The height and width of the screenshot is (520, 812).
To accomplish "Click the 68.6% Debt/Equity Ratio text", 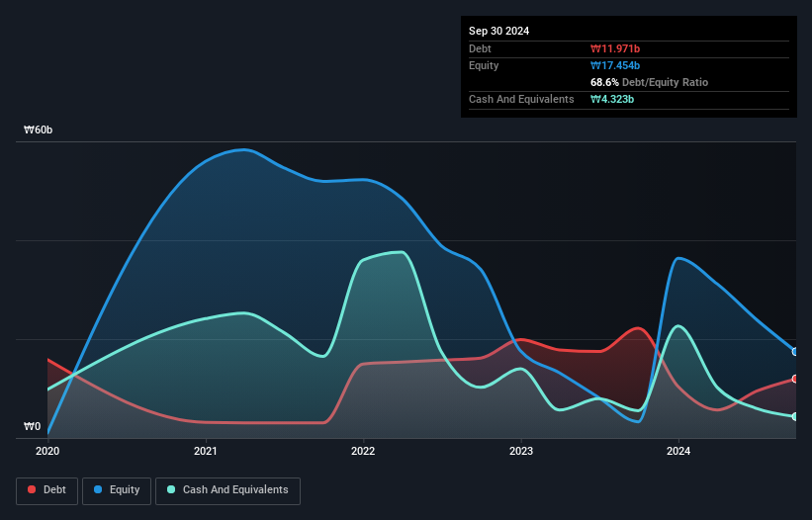I will pos(650,82).
